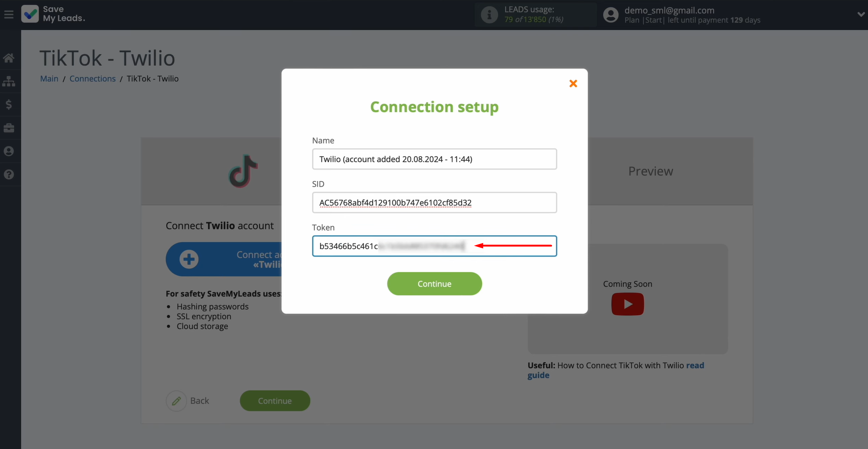Close the Connection setup dialog
Image resolution: width=868 pixels, height=449 pixels.
coord(573,83)
